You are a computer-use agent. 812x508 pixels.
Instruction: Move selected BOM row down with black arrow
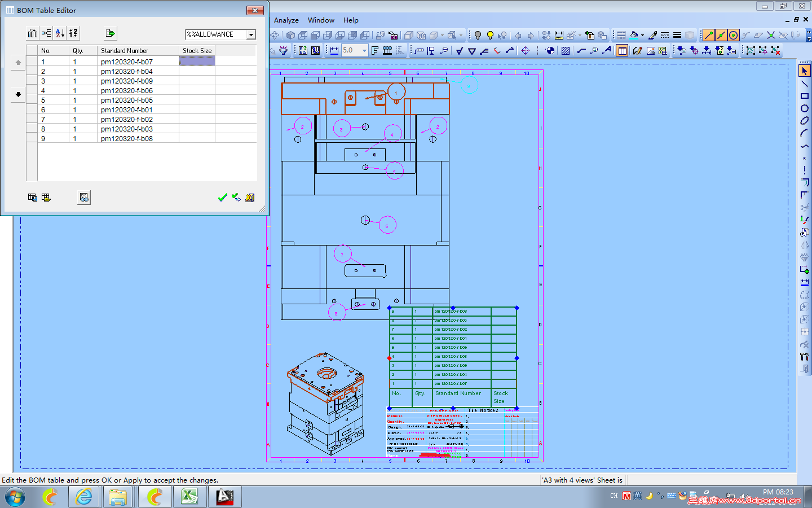click(x=18, y=94)
